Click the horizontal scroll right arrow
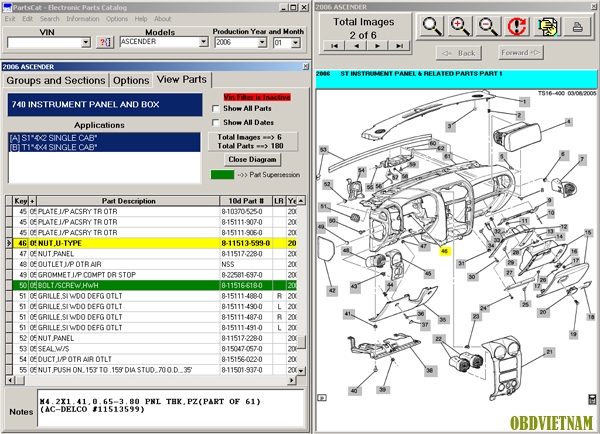 292,380
